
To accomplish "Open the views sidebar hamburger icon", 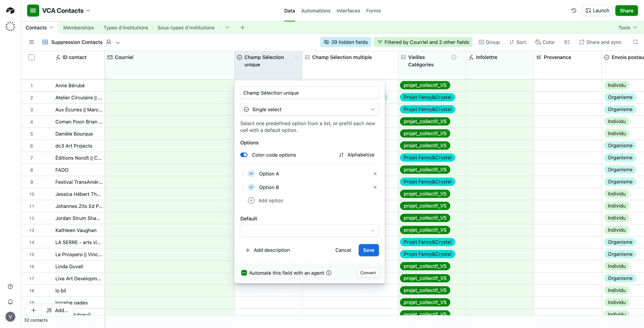I will point(31,42).
